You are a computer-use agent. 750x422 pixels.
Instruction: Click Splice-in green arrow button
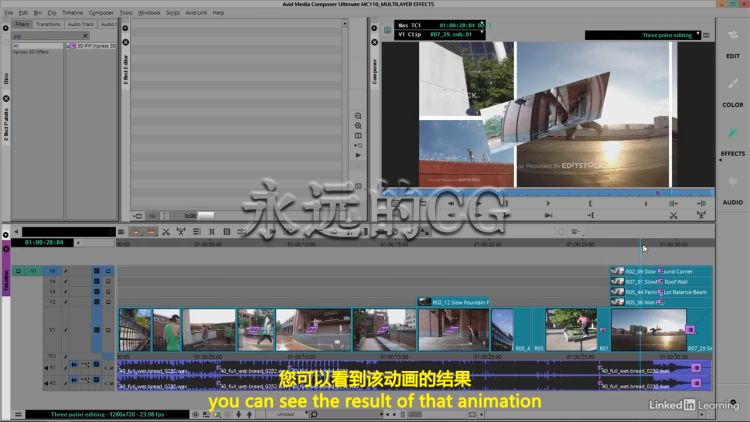click(x=673, y=204)
